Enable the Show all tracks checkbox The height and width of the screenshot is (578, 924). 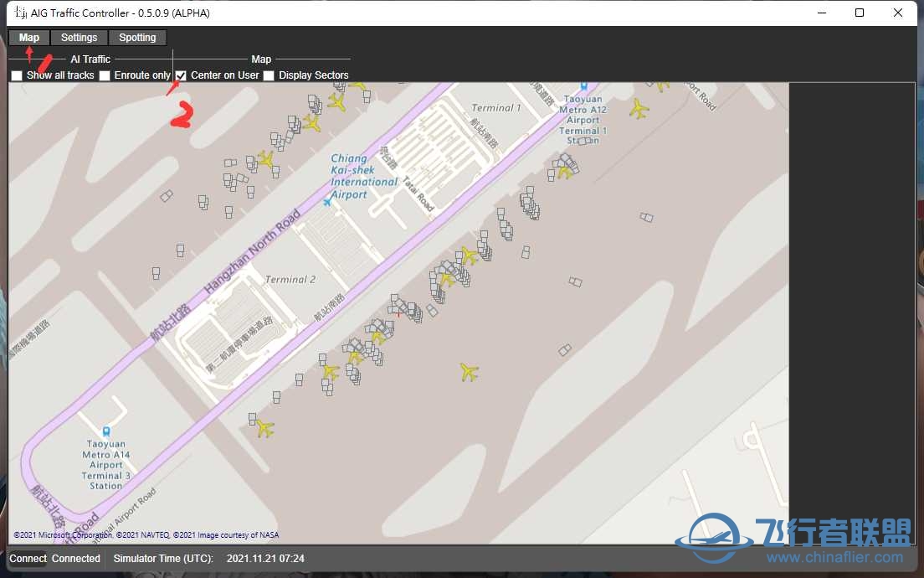pos(17,75)
